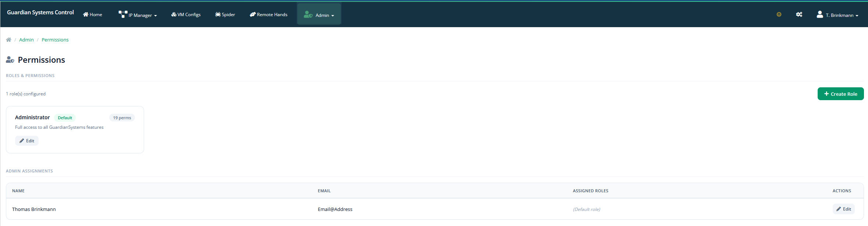Viewport: 868px width, 226px height.
Task: Click the Permissions heading user-shield icon
Action: [10, 60]
